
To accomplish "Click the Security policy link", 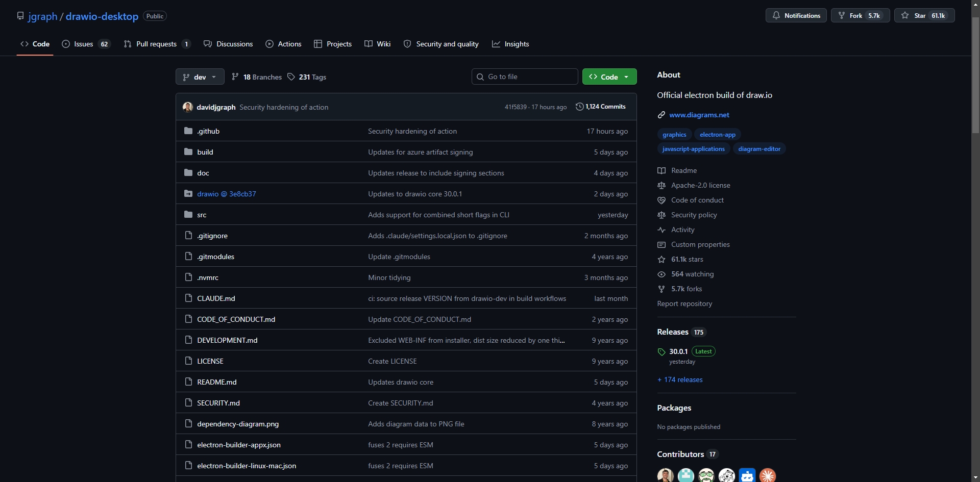I will click(694, 215).
